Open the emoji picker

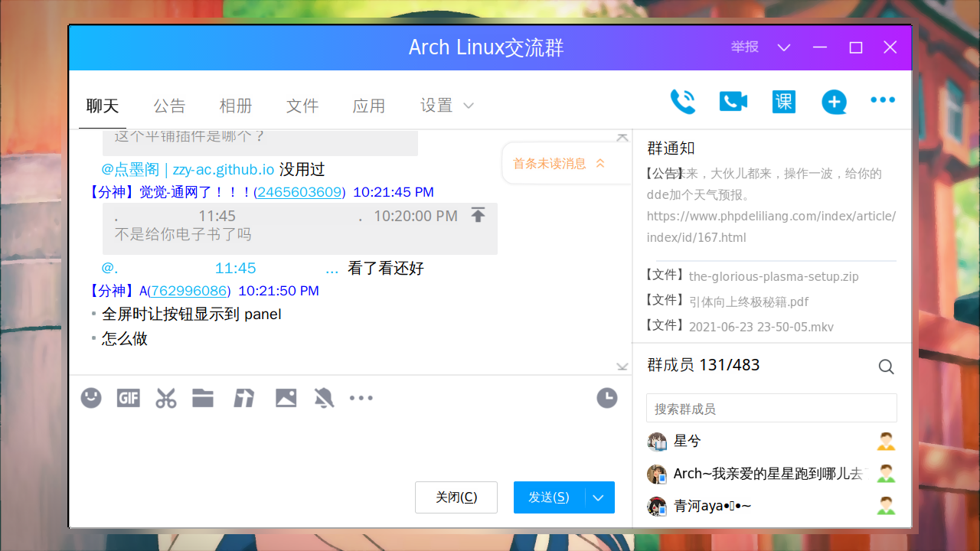pos(90,398)
